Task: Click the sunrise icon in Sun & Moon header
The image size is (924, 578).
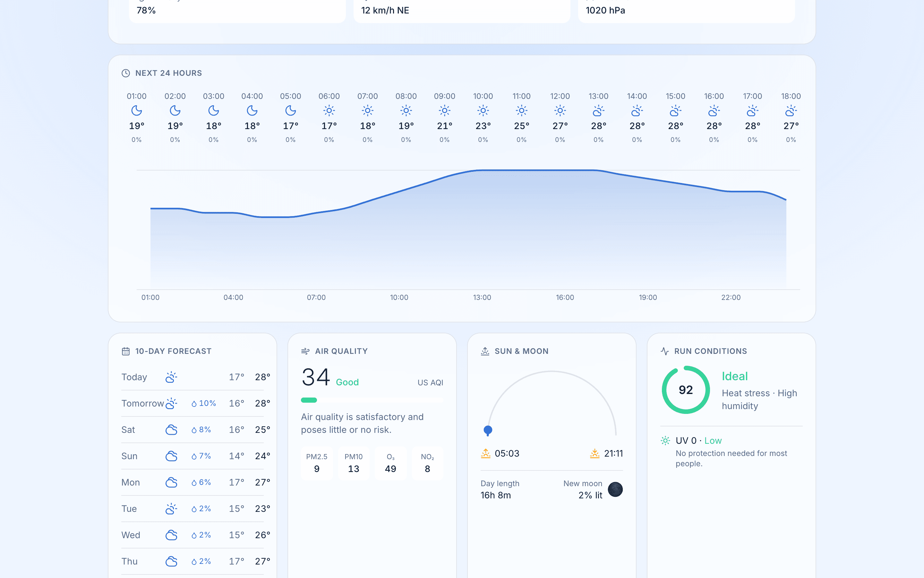Action: (x=485, y=351)
